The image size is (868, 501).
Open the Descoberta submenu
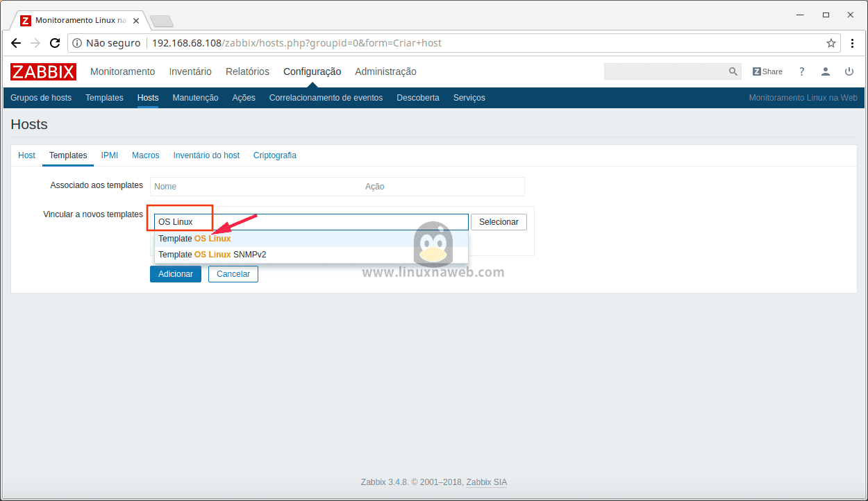coord(418,98)
